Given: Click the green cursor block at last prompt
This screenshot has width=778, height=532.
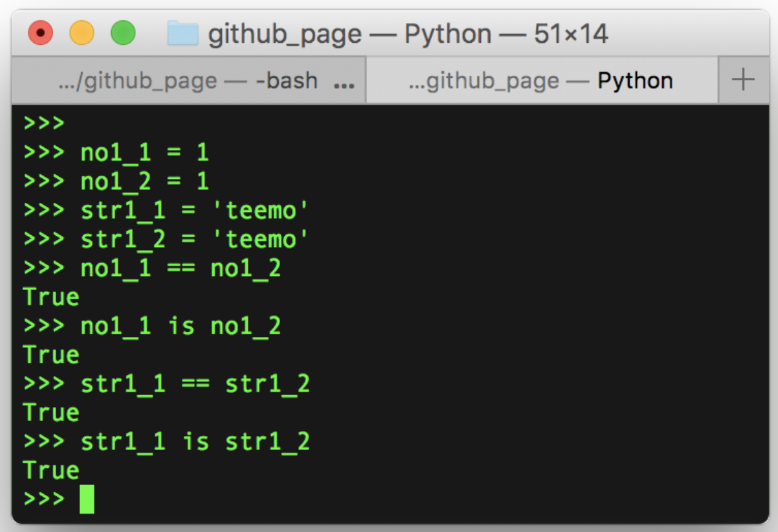Looking at the screenshot, I should point(87,499).
